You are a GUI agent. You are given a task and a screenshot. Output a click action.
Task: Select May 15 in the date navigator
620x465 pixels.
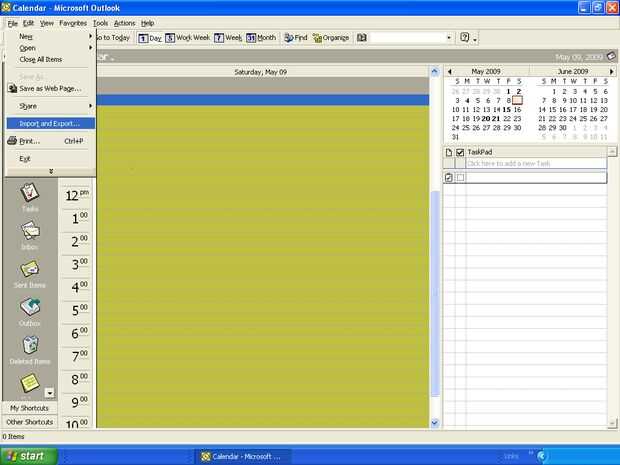click(507, 110)
